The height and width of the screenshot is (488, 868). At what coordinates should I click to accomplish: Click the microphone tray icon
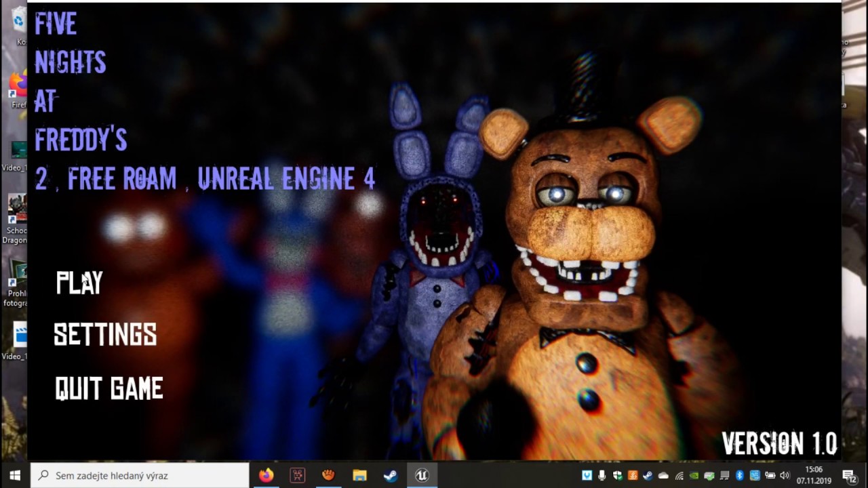coord(601,476)
